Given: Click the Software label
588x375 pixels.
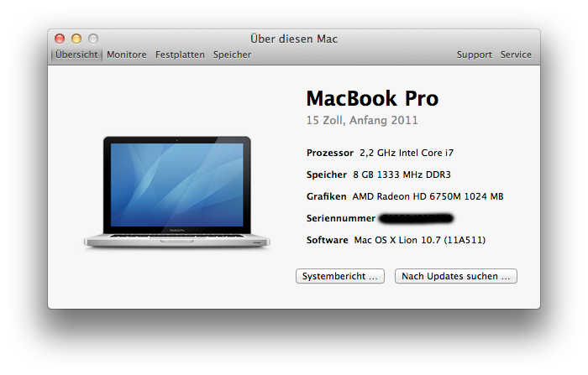Looking at the screenshot, I should 327,240.
